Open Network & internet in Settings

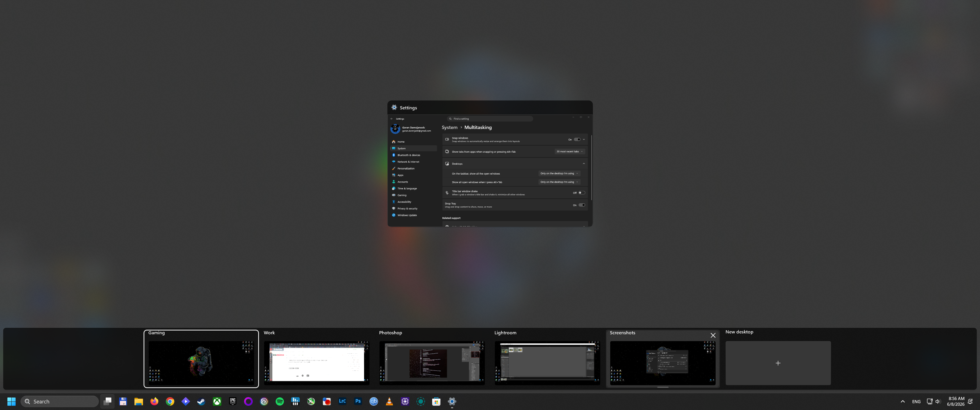point(414,162)
